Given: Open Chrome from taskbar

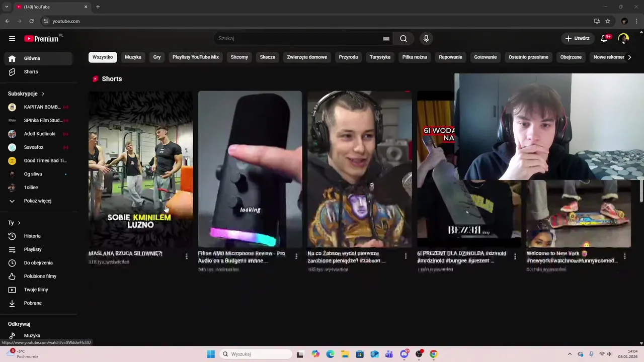Looking at the screenshot, I should point(433,354).
